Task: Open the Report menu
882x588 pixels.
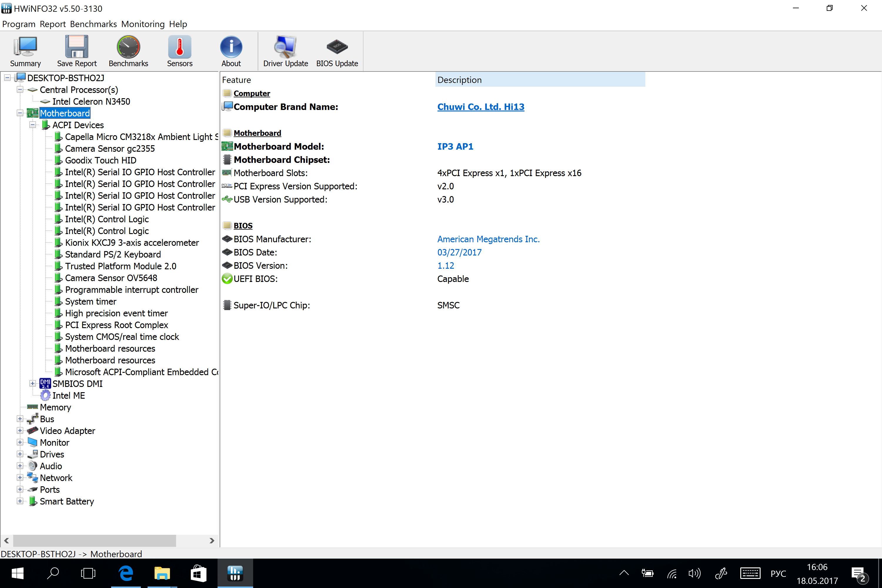Action: tap(53, 24)
